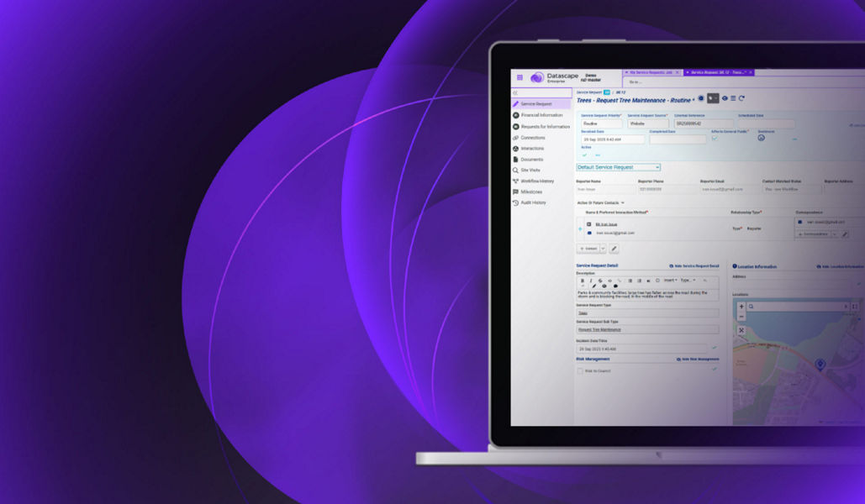The image size is (865, 504).
Task: Open the Type dropdown in the editor toolbar
Action: 688,280
